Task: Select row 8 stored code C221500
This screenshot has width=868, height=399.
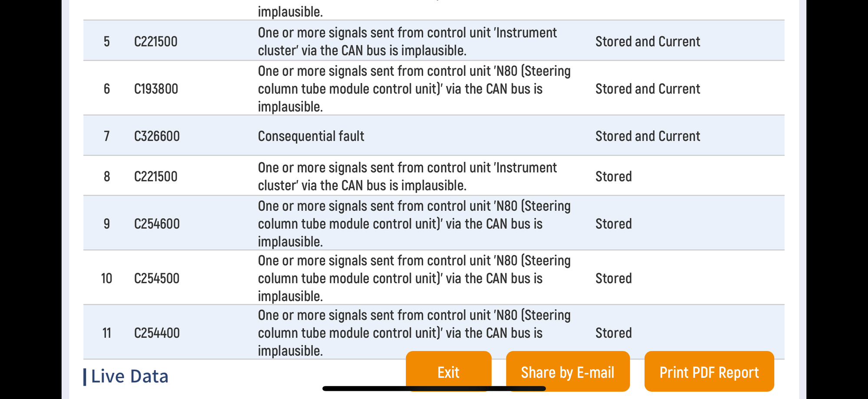Action: click(x=156, y=177)
